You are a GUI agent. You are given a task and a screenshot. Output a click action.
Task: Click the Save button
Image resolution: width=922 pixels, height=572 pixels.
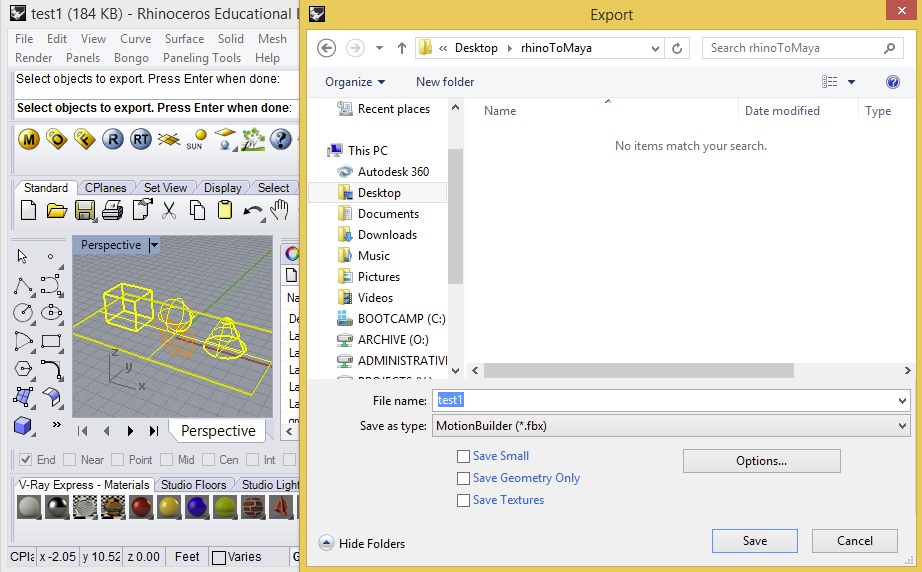click(x=754, y=541)
